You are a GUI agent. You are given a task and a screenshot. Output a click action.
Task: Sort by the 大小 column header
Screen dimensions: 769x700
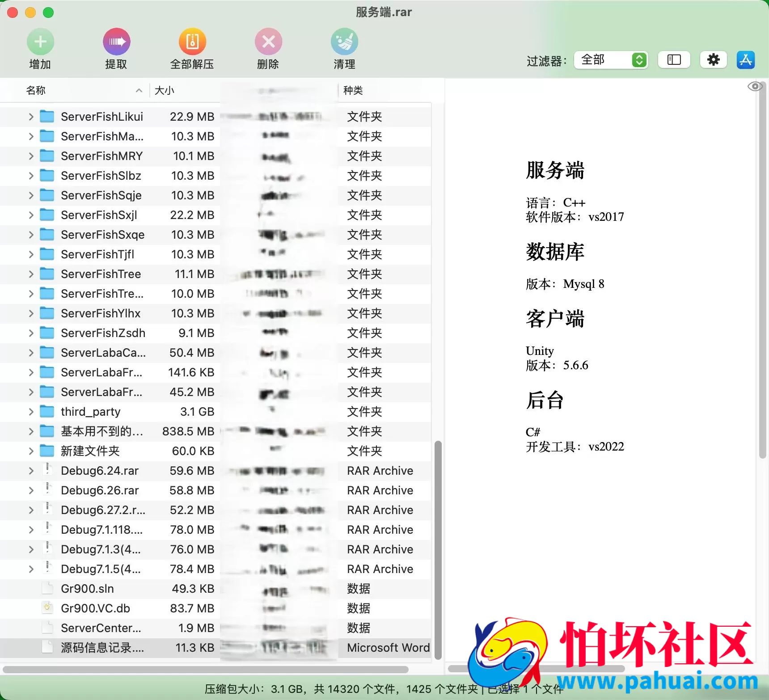click(x=164, y=90)
